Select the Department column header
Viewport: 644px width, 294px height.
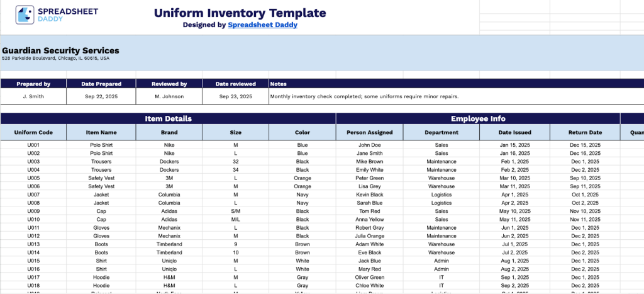click(x=441, y=132)
